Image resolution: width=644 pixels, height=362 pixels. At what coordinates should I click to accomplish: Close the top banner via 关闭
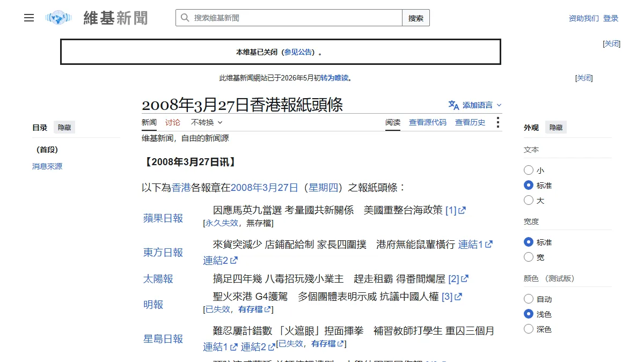(612, 43)
